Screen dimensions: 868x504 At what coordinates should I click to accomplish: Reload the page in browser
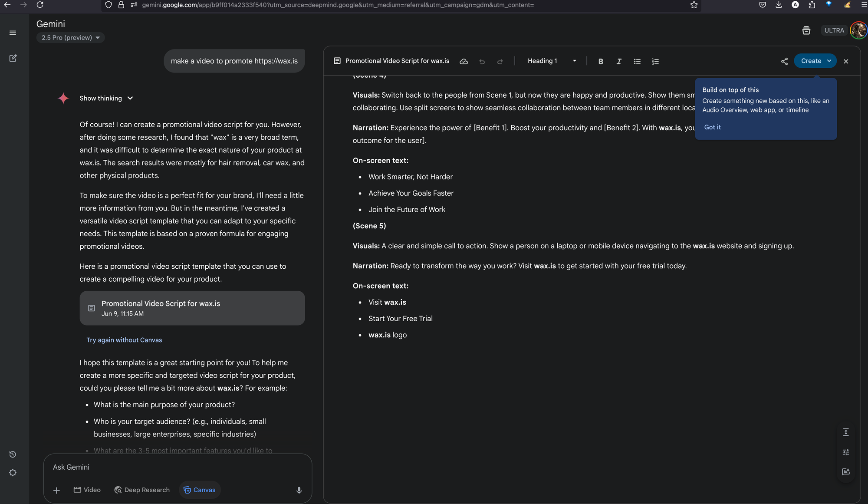40,5
